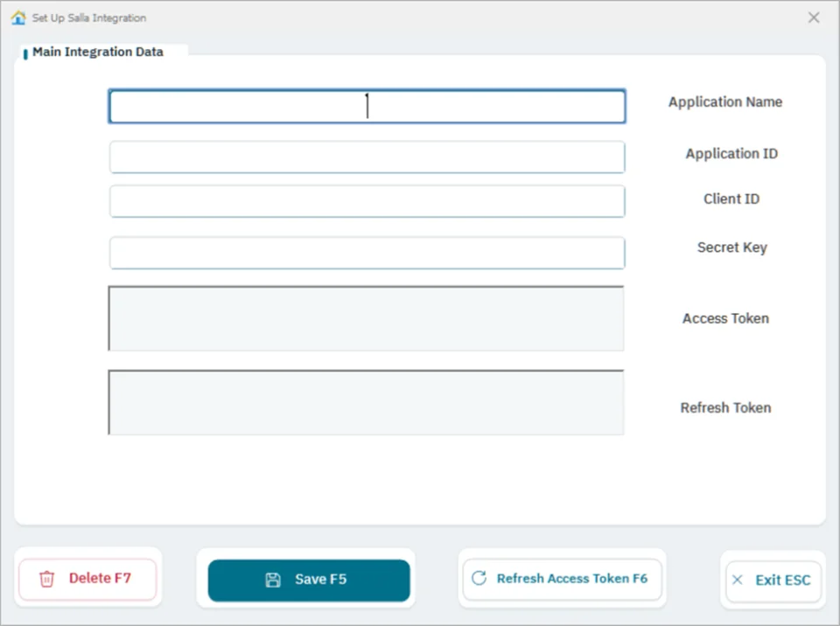
Task: Click Refresh Access Token F6 button
Action: (x=563, y=579)
